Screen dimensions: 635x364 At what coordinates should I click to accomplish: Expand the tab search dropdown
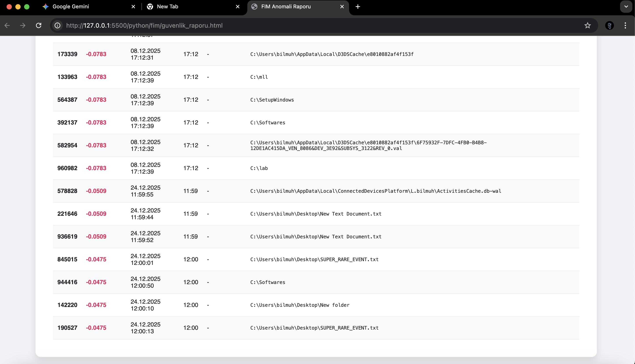[626, 7]
